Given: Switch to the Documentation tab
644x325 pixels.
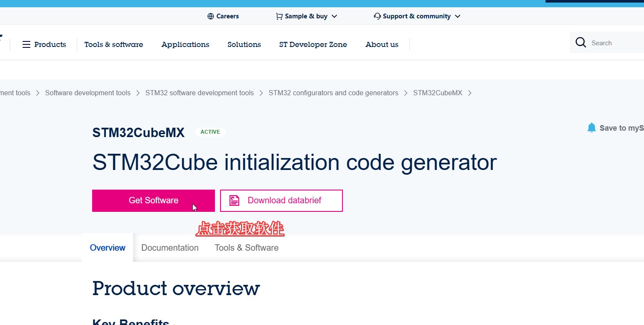Looking at the screenshot, I should click(x=170, y=248).
